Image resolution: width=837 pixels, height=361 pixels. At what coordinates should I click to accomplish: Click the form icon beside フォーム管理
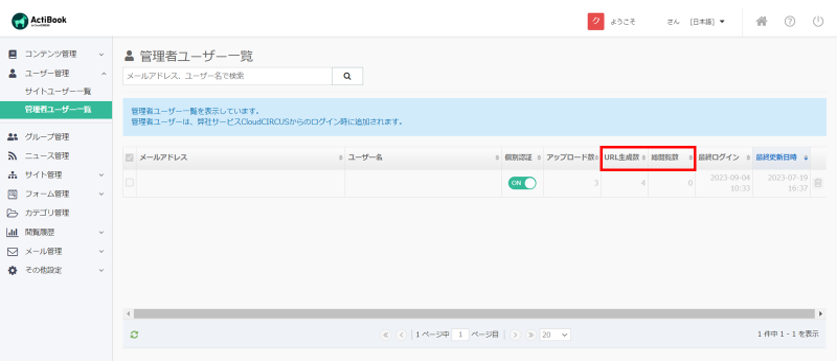(13, 194)
